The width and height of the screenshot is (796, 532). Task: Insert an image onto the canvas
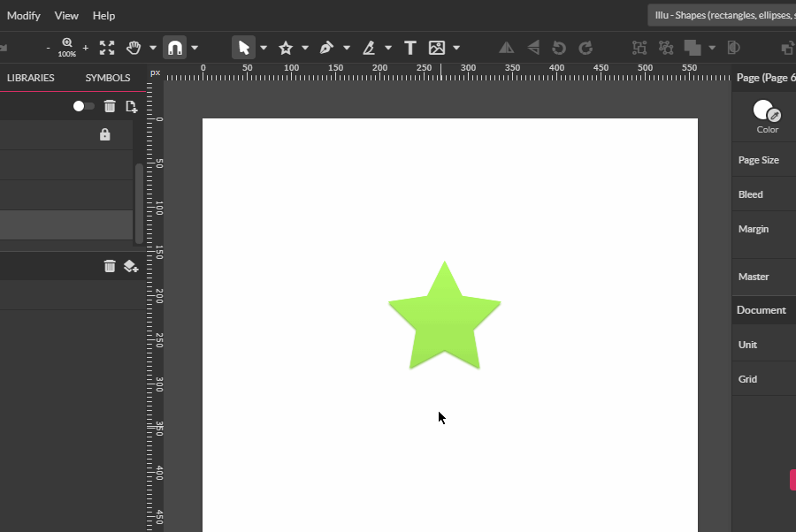(x=435, y=48)
